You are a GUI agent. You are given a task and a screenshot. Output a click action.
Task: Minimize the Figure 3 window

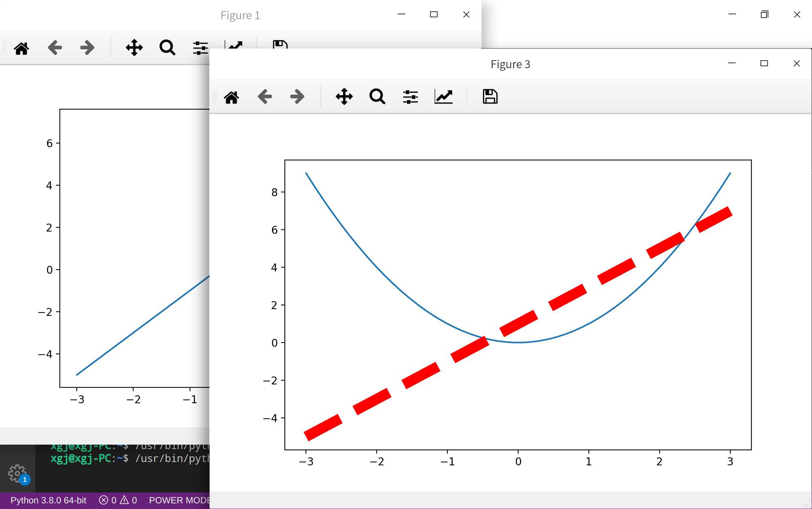tap(732, 63)
